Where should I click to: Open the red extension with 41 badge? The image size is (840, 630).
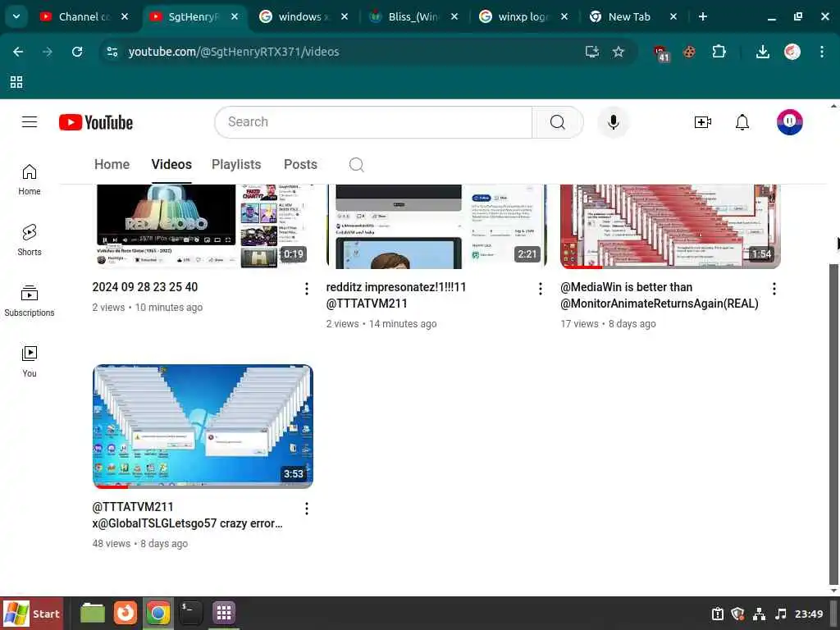[x=661, y=52]
